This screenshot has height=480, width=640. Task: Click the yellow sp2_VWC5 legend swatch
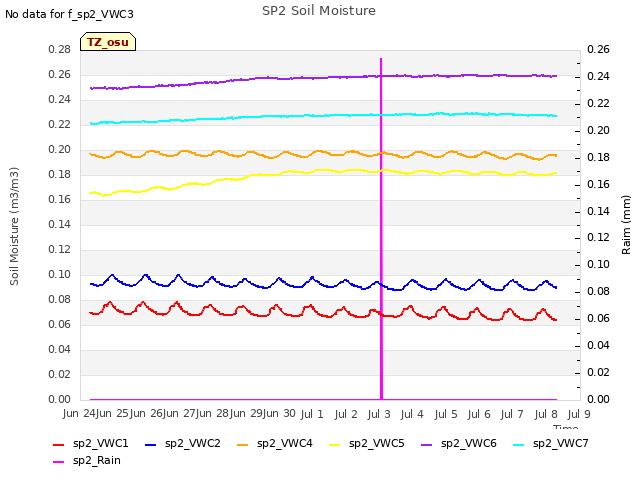point(335,444)
